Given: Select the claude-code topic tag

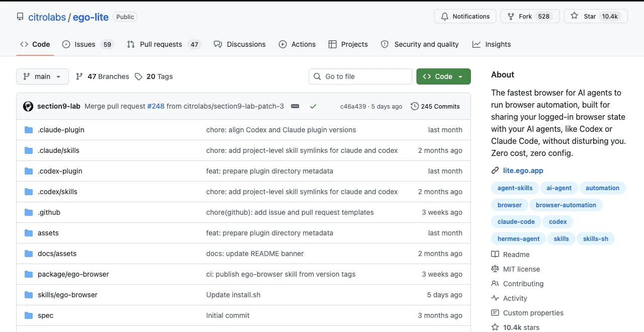Looking at the screenshot, I should [516, 221].
